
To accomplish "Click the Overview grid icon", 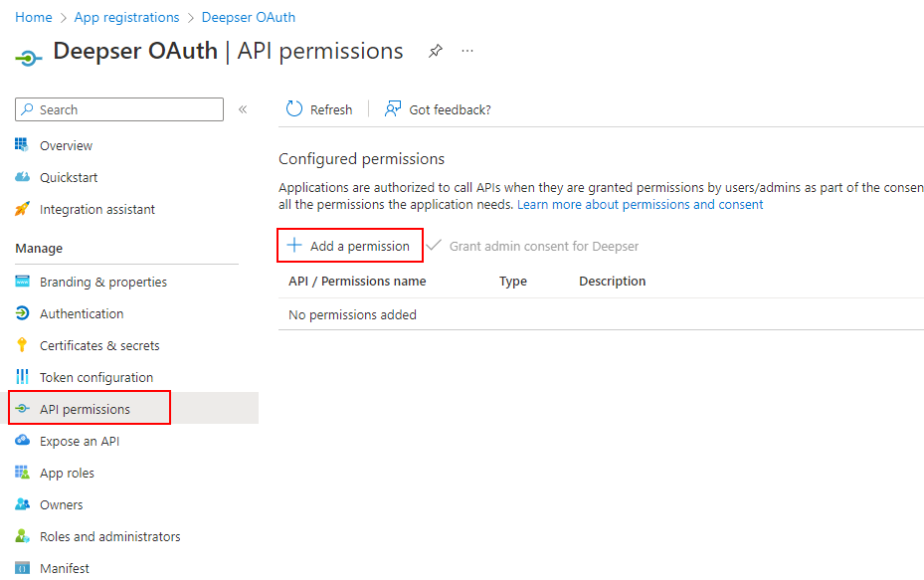I will [22, 145].
